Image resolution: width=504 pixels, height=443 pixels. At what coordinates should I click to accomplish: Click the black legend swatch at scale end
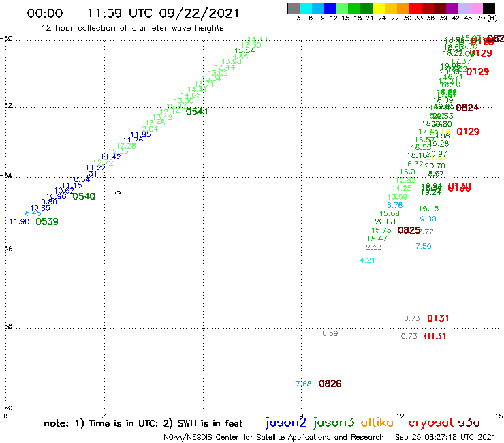pos(488,8)
